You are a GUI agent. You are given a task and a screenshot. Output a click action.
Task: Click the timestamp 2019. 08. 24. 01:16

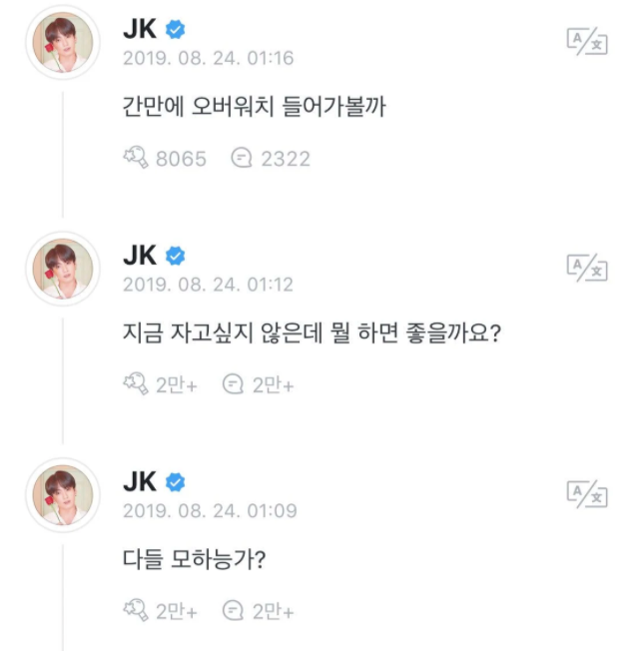pos(208,58)
